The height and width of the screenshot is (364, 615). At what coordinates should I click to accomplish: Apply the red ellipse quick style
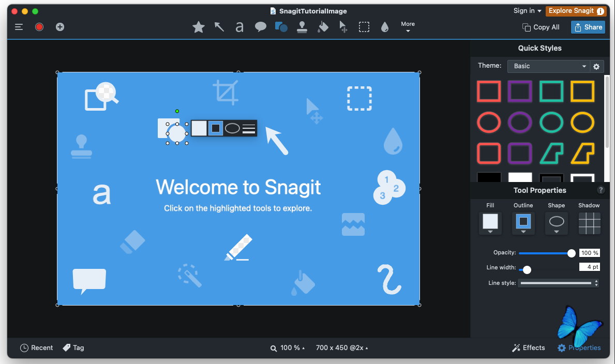[489, 123]
